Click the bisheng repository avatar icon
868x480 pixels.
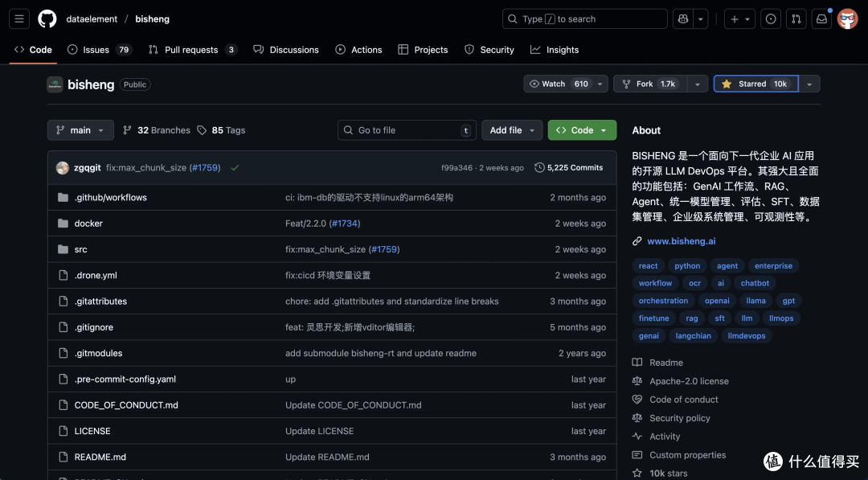click(55, 84)
